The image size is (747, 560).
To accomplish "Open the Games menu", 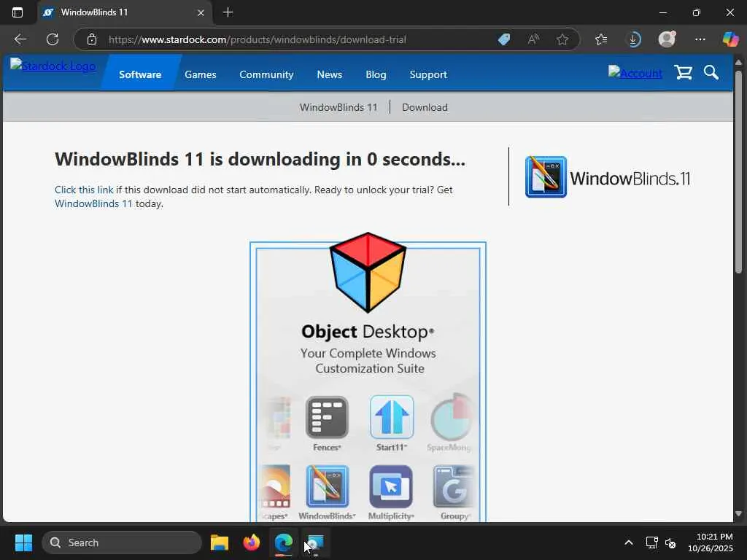I will (x=201, y=75).
